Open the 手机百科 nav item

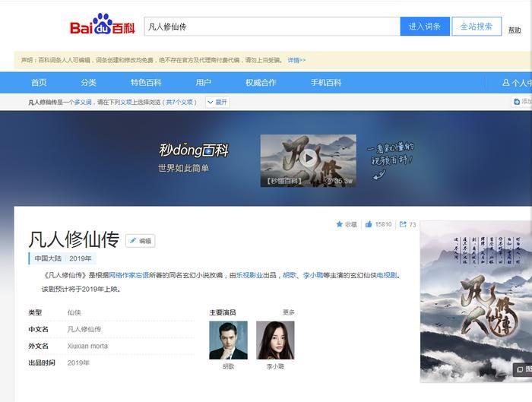pos(326,82)
